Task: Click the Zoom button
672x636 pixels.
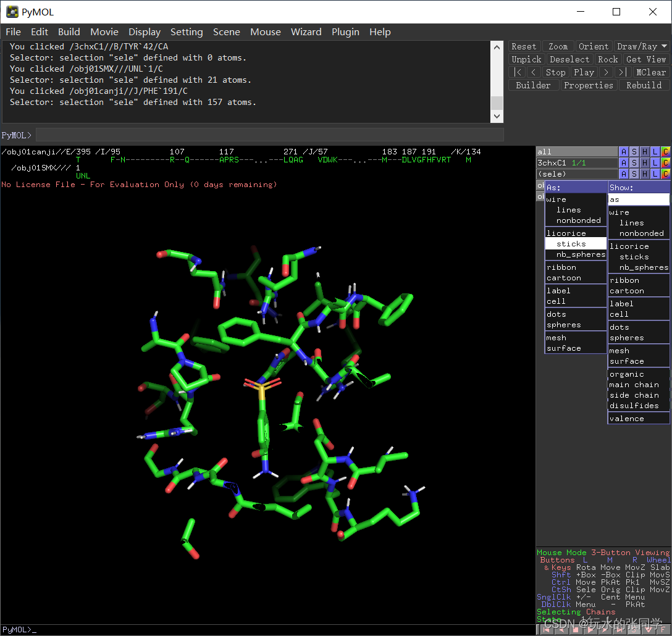Action: click(558, 47)
